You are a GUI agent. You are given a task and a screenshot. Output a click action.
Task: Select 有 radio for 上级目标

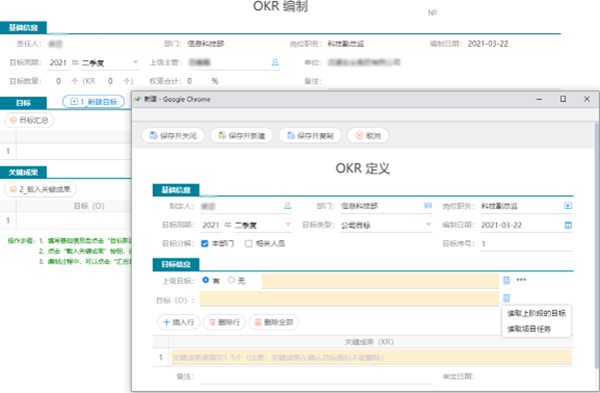(x=205, y=280)
